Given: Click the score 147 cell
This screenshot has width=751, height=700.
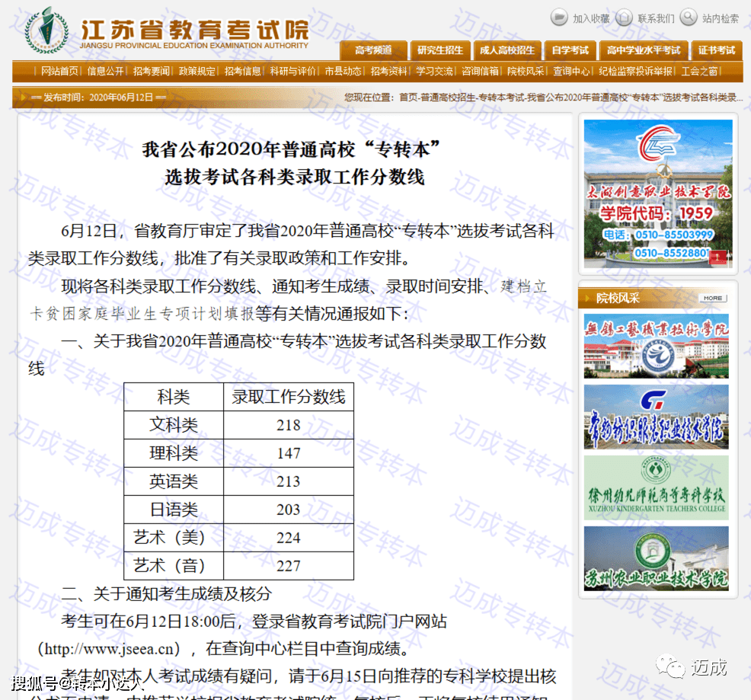Looking at the screenshot, I should pyautogui.click(x=289, y=453).
